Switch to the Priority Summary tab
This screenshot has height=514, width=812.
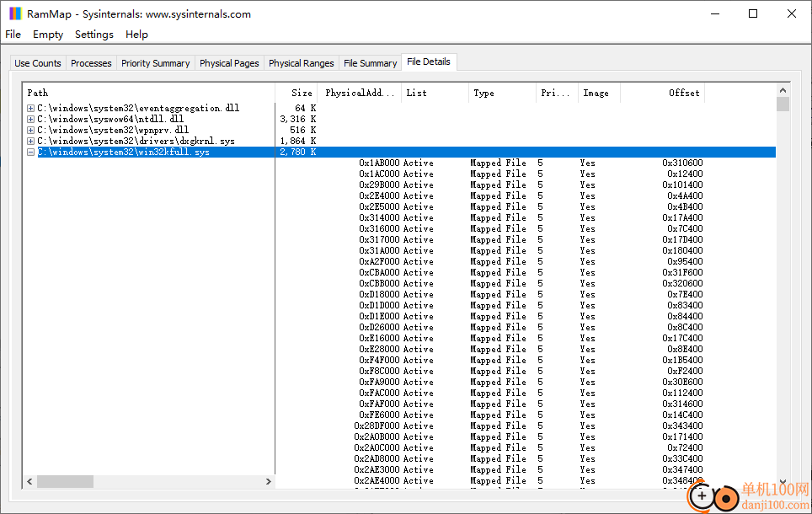point(155,63)
